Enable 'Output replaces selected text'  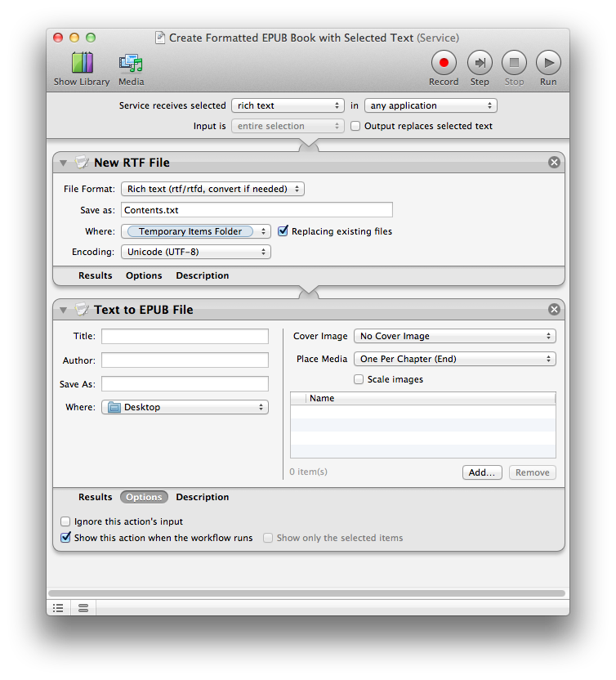pyautogui.click(x=355, y=126)
